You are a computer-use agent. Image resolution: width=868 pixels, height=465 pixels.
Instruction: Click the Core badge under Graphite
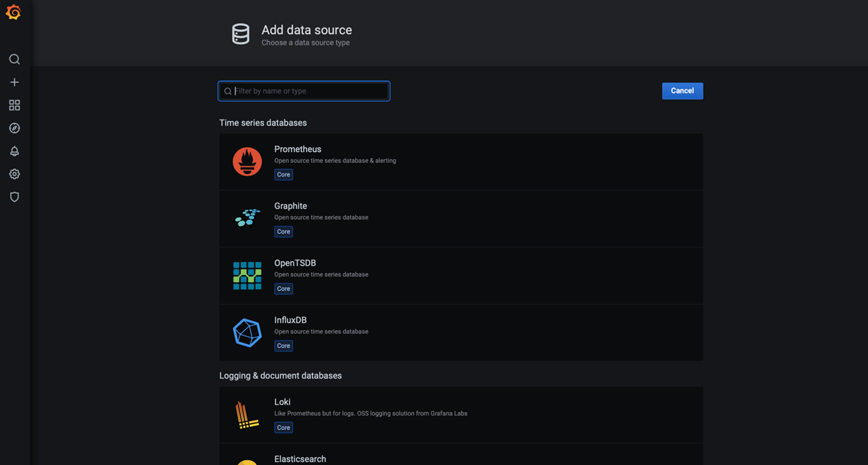pyautogui.click(x=283, y=232)
